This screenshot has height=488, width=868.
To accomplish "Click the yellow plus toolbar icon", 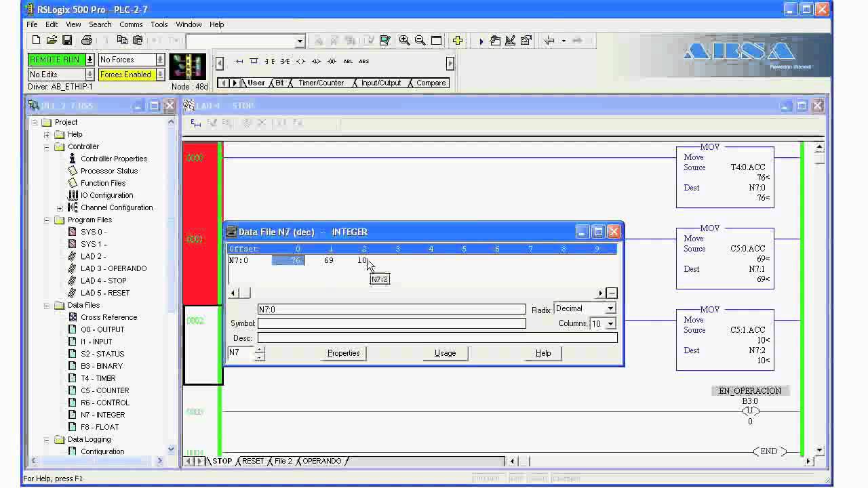I will click(x=458, y=41).
